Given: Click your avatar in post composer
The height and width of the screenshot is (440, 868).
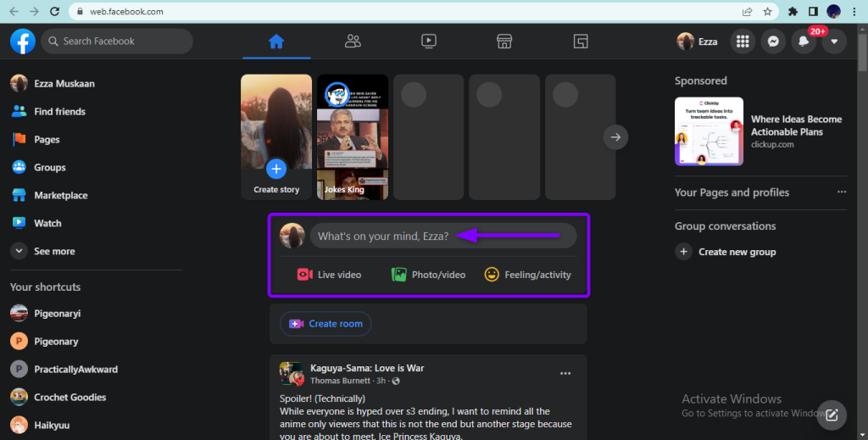Looking at the screenshot, I should point(292,236).
